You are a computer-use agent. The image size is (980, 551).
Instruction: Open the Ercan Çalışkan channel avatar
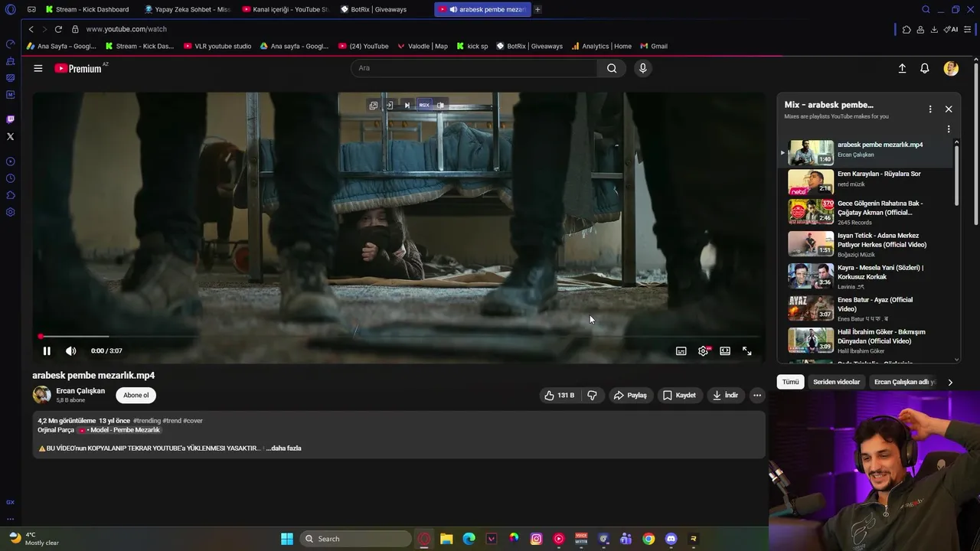(x=41, y=395)
